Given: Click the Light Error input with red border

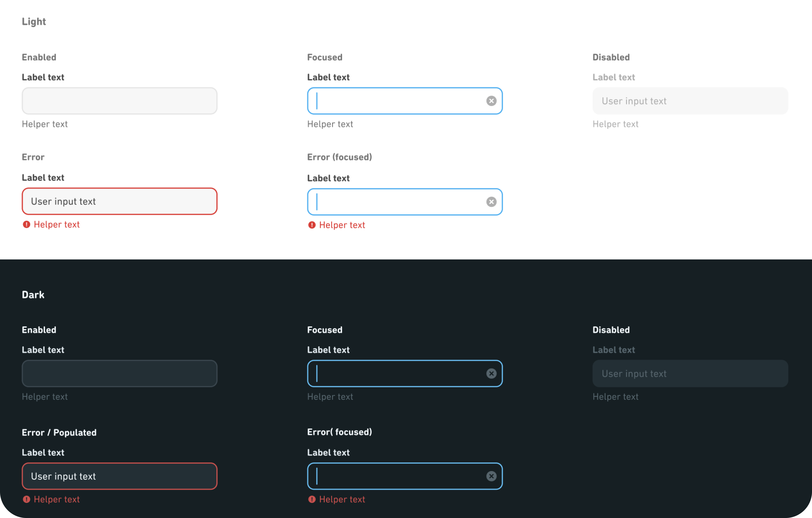Looking at the screenshot, I should pos(120,201).
